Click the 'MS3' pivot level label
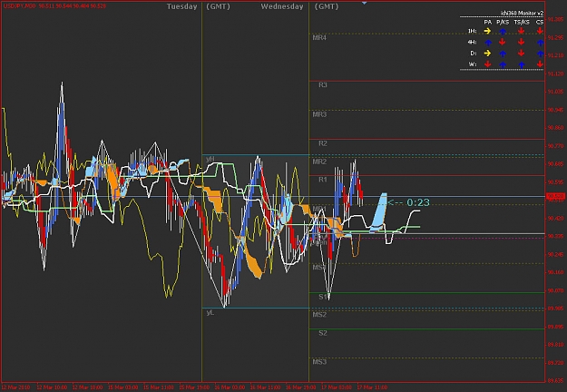 tap(319, 362)
